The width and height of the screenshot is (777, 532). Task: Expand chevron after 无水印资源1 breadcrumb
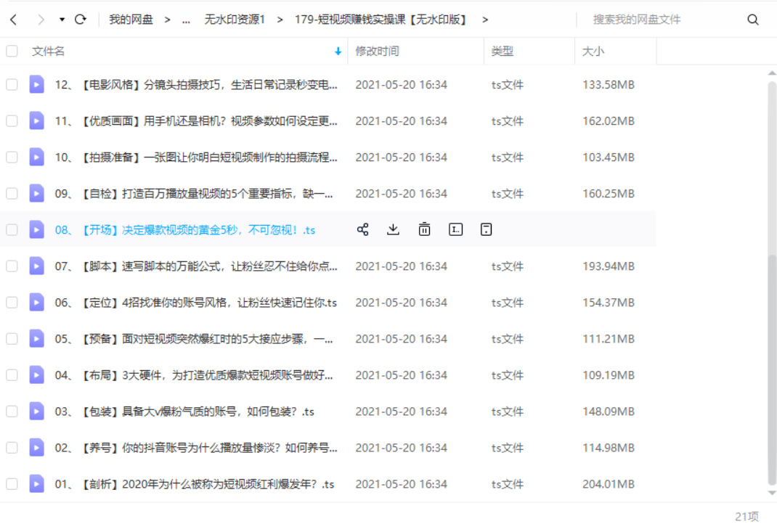coord(280,20)
